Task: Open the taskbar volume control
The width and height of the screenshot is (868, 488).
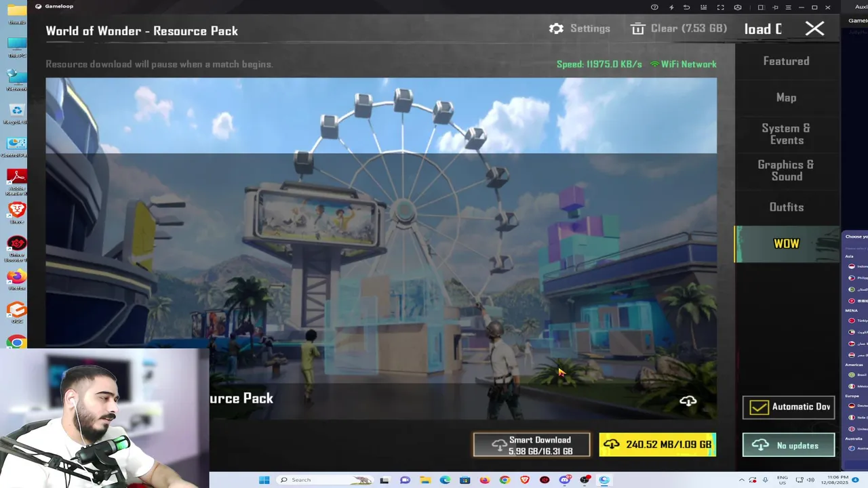Action: pyautogui.click(x=810, y=480)
